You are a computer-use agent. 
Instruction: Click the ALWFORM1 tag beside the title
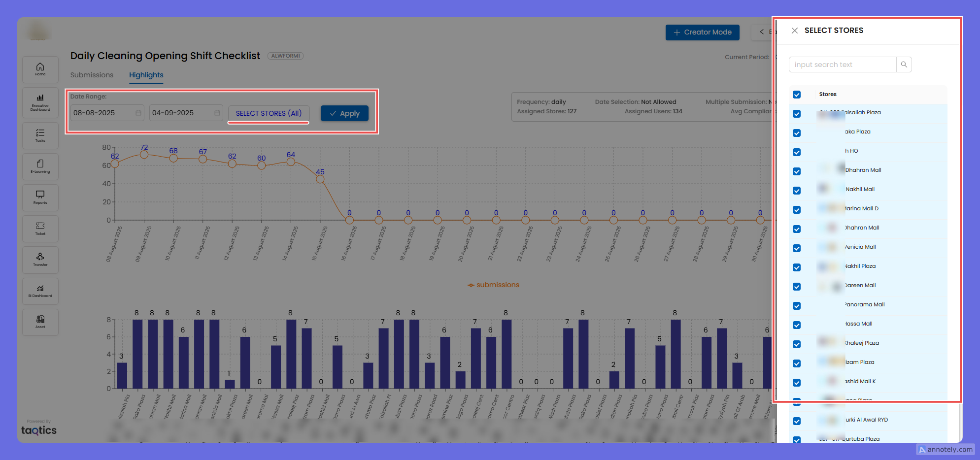pos(285,56)
